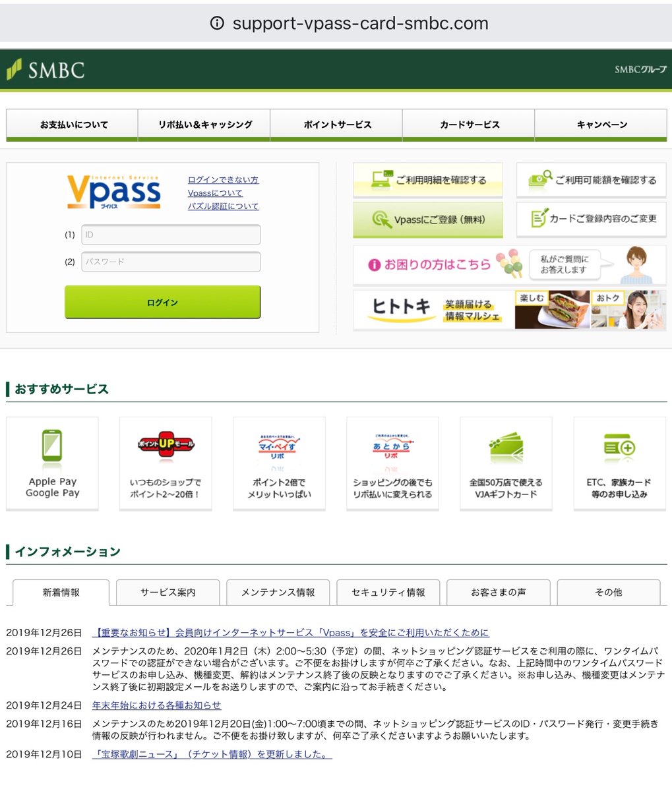Select the 新着情報 tab

coord(61,593)
